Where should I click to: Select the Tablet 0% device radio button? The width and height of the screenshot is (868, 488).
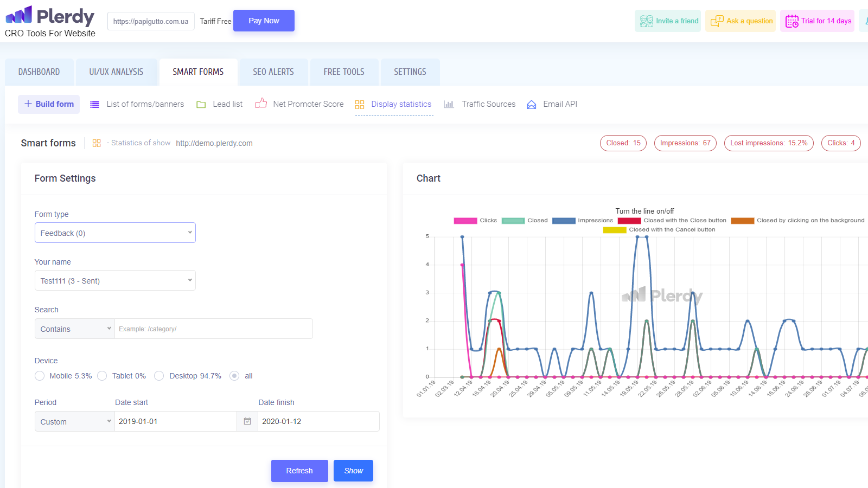pyautogui.click(x=102, y=376)
